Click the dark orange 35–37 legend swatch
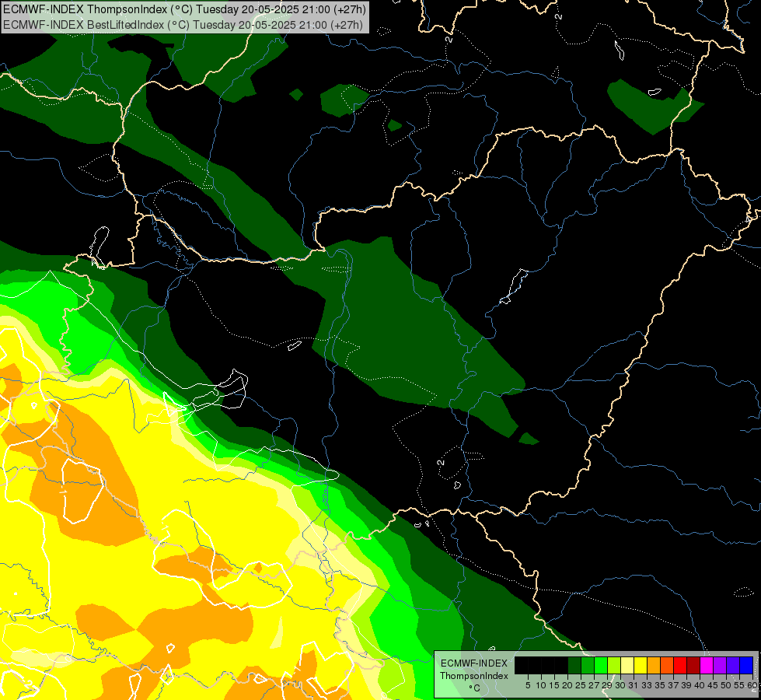 (667, 665)
